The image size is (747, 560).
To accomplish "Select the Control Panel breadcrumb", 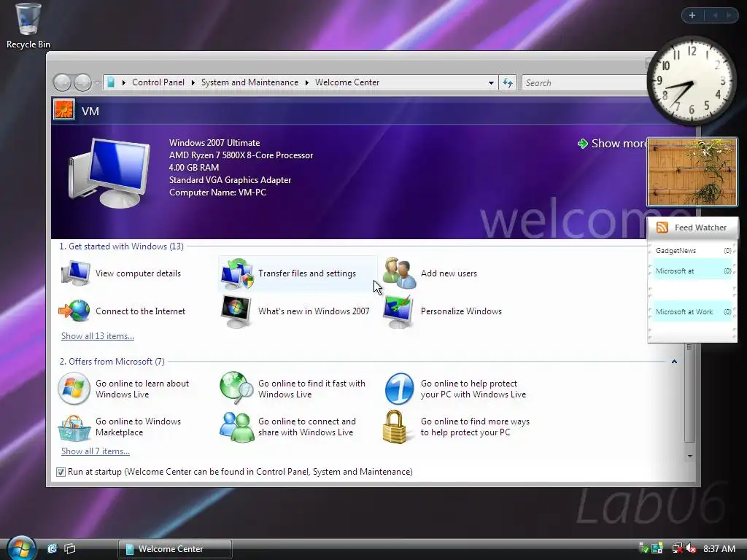I will coord(158,82).
